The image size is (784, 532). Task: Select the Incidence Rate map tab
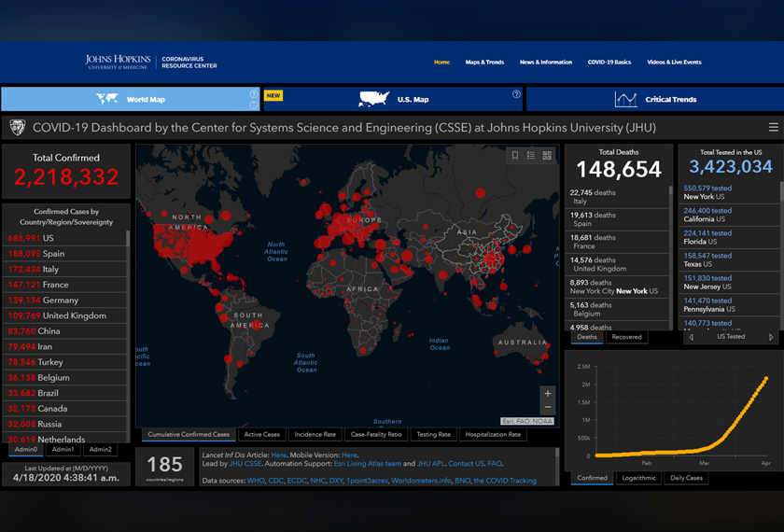(x=315, y=435)
